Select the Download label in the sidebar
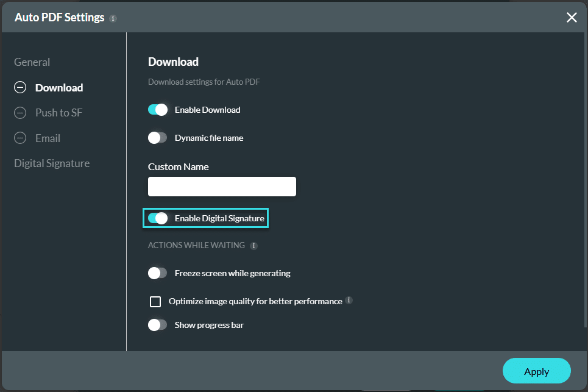This screenshot has width=588, height=392. pos(59,88)
